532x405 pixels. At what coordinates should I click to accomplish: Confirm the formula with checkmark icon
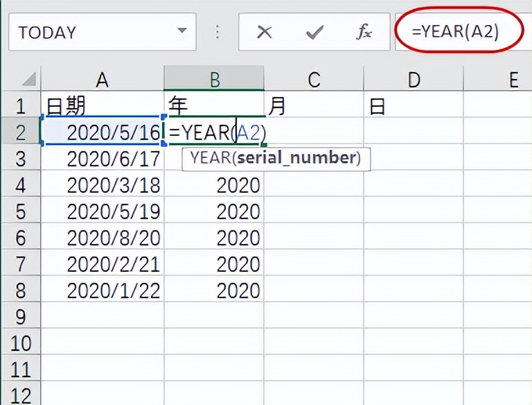(314, 32)
